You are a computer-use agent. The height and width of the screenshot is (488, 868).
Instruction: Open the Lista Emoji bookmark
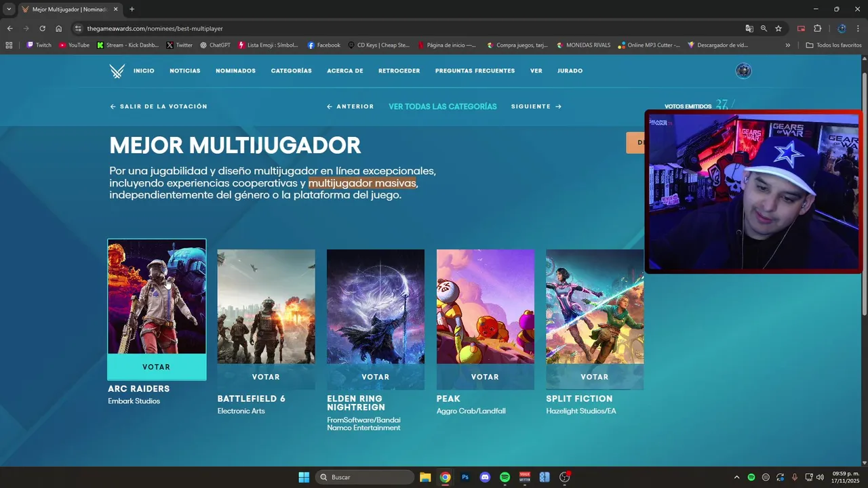268,45
